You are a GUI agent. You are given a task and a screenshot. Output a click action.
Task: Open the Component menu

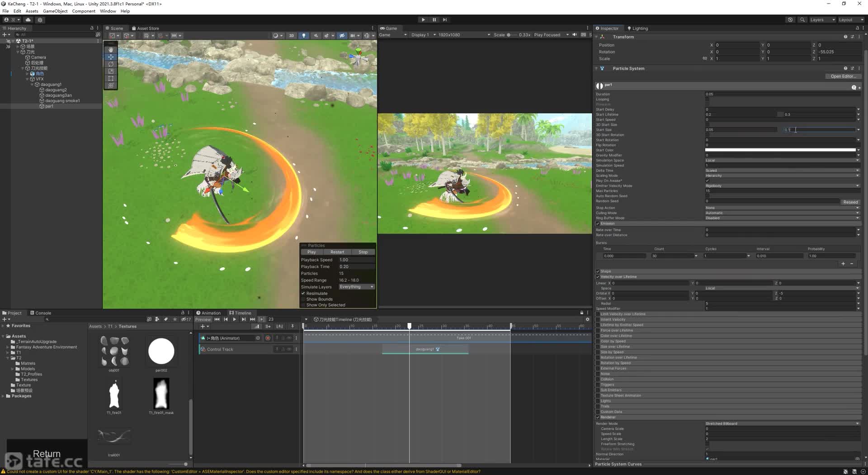[84, 11]
